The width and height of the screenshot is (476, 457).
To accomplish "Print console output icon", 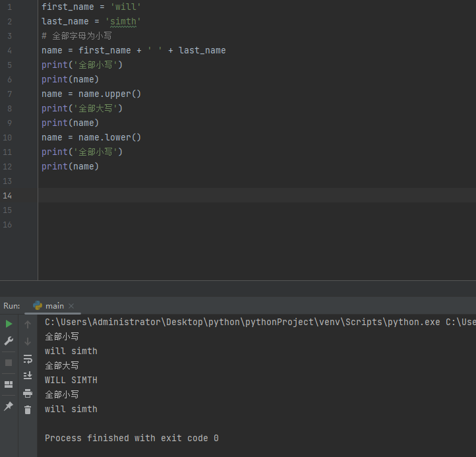I will 28,393.
